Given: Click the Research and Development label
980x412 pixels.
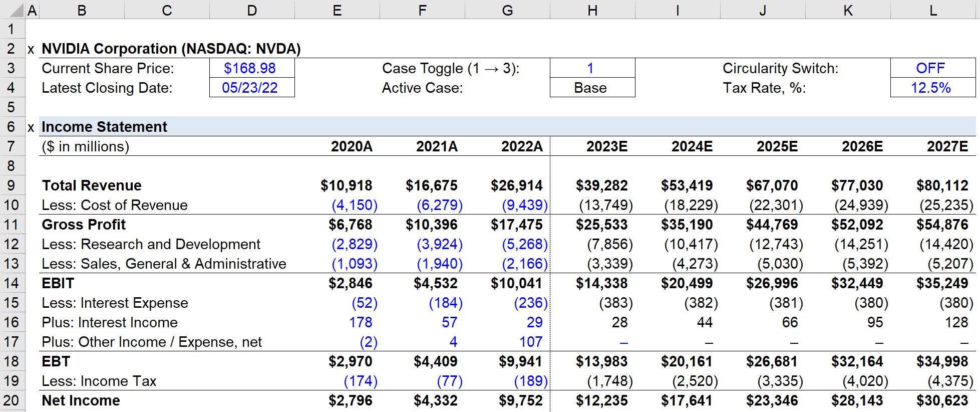Looking at the screenshot, I should pyautogui.click(x=151, y=244).
